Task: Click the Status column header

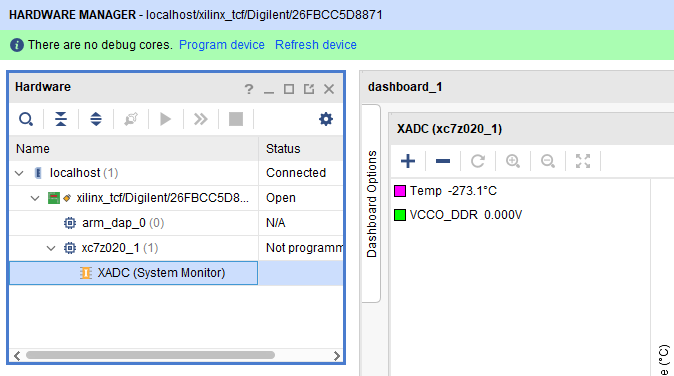Action: [x=301, y=149]
